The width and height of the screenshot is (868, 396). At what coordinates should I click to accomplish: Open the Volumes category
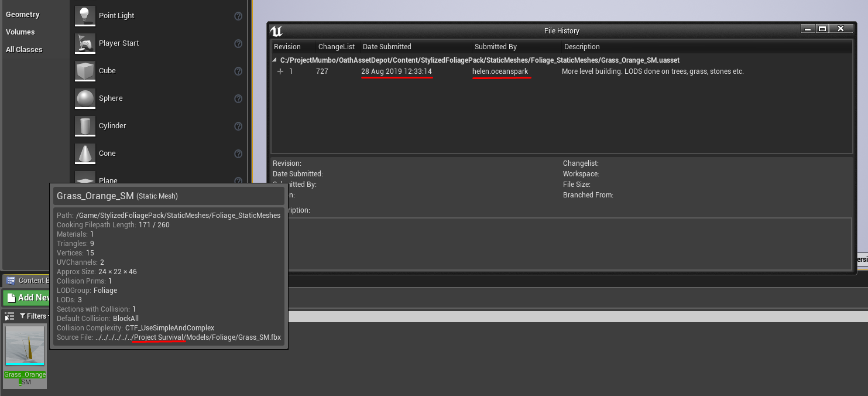tap(20, 32)
